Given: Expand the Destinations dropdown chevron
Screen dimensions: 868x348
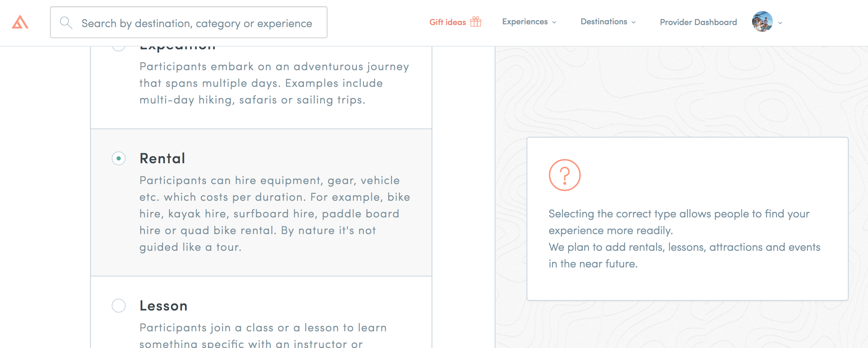Looking at the screenshot, I should tap(633, 22).
